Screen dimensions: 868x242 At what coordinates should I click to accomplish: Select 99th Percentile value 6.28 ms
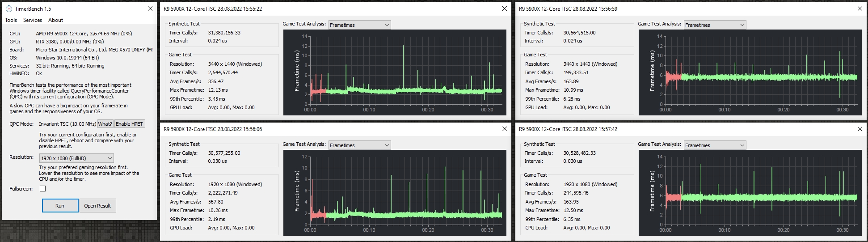point(572,99)
